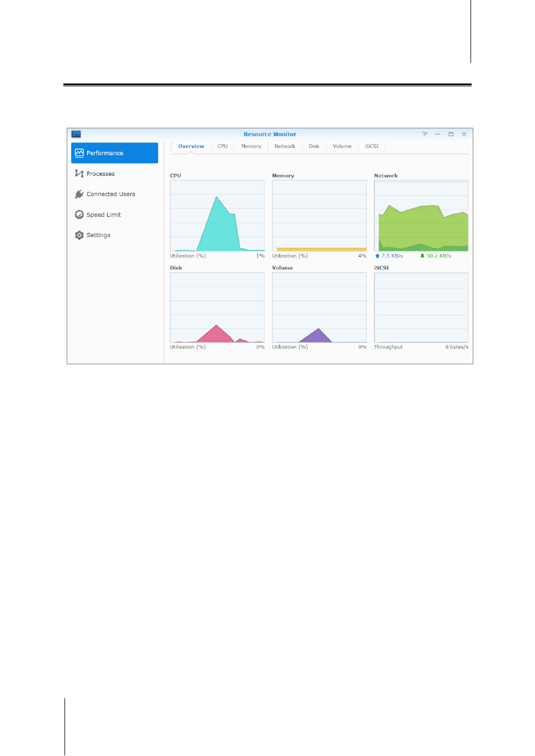Click the Memory 4% utilization value
Viewport: 535px width, 756px height.
pyautogui.click(x=362, y=256)
